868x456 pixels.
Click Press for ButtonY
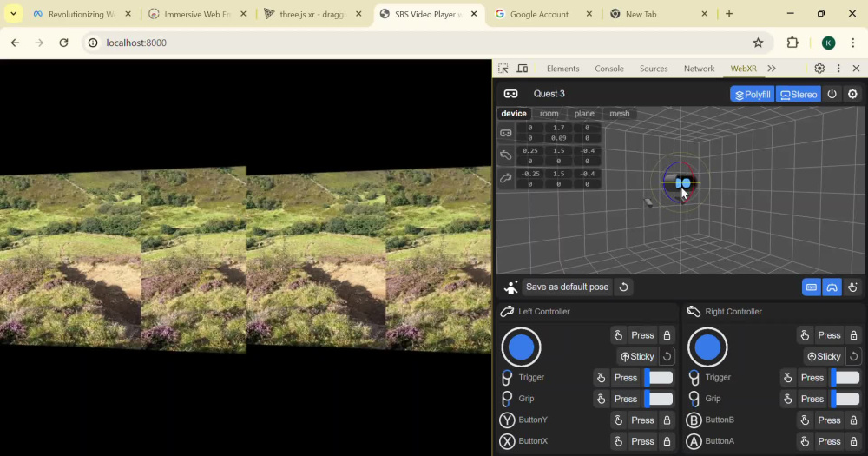pyautogui.click(x=642, y=420)
